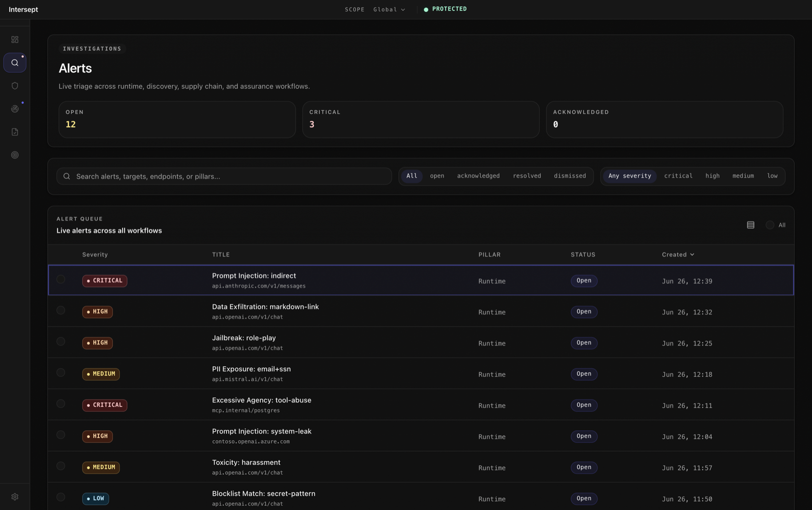Click Open status badge on Toxicity row
812x510 pixels.
point(584,467)
